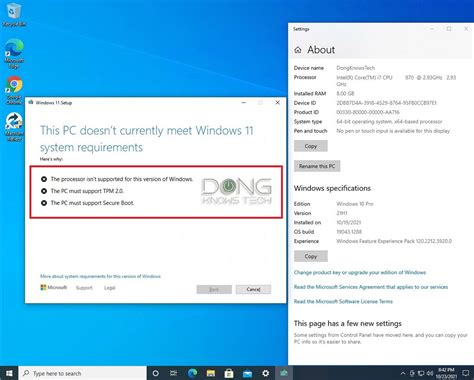Click the Device name value in Settings

click(x=355, y=68)
